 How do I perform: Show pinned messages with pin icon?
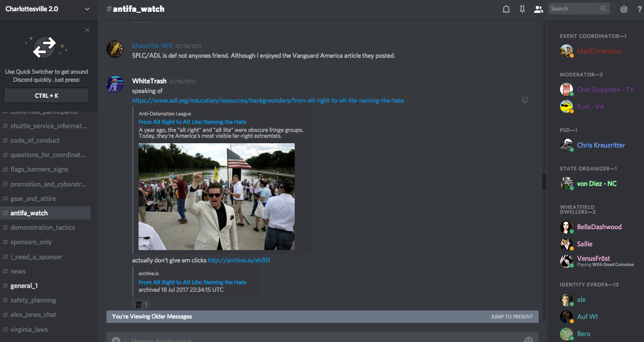522,9
